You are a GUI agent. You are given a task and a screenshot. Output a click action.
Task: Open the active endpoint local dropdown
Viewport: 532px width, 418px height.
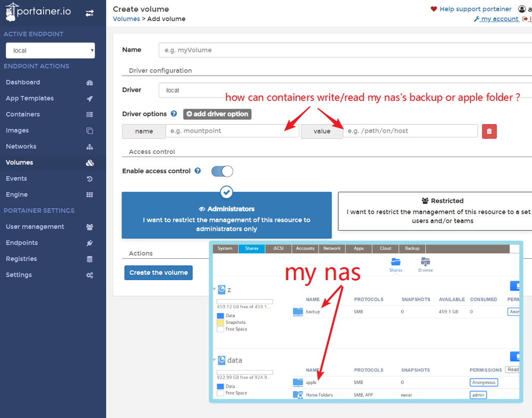click(x=50, y=51)
